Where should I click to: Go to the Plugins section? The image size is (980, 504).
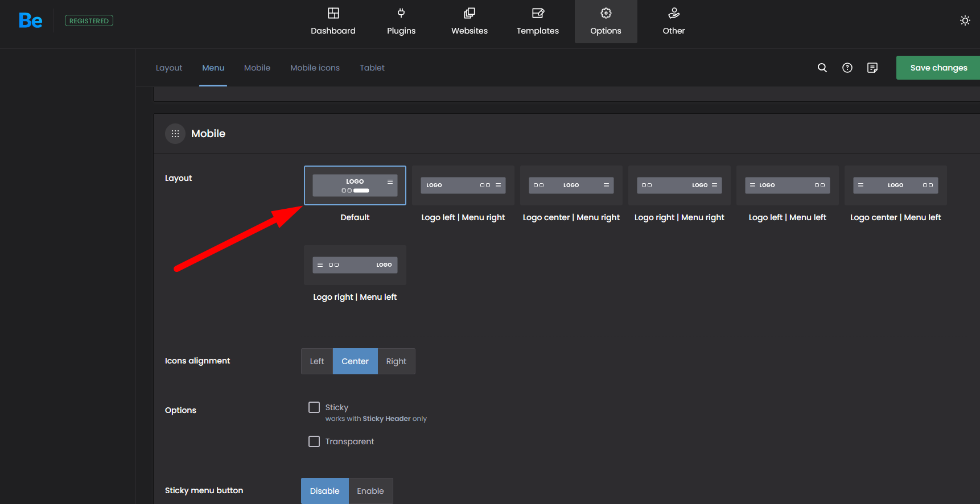click(401, 22)
